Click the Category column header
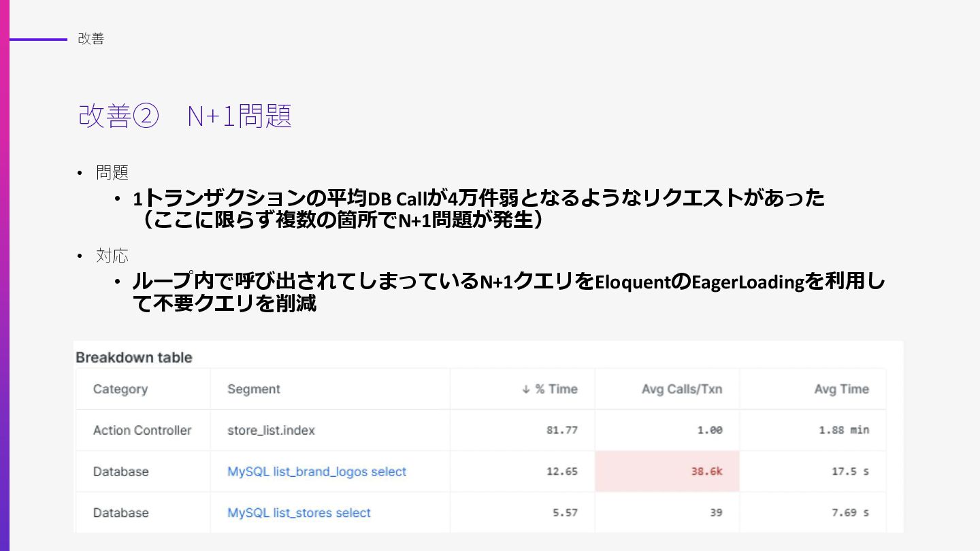 pos(120,389)
